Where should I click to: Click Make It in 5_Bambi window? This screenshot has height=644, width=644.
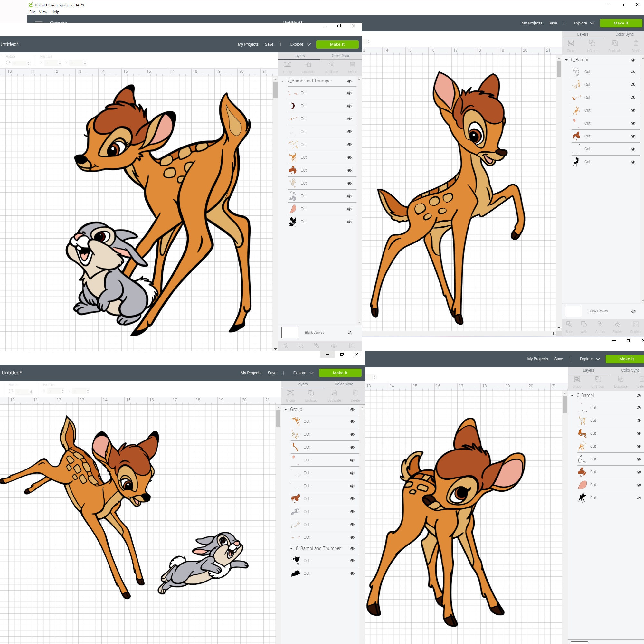[621, 23]
